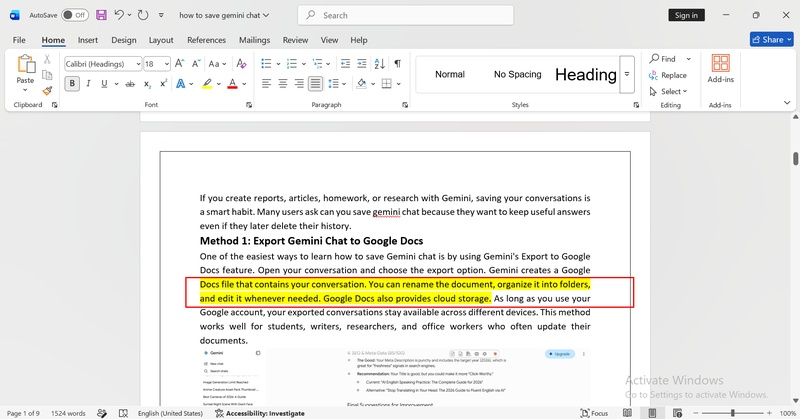Select the Format Painter brush
The image size is (800, 419).
pyautogui.click(x=47, y=90)
